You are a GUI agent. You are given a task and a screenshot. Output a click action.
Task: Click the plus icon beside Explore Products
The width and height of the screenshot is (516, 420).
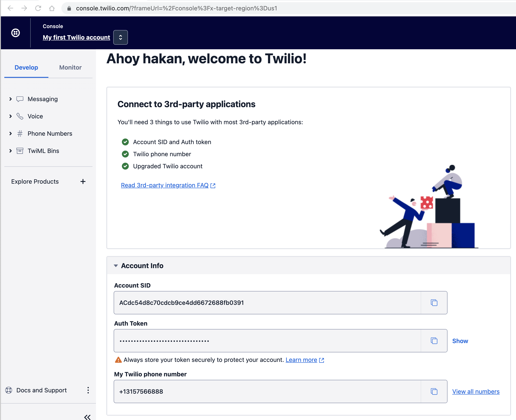(x=83, y=181)
